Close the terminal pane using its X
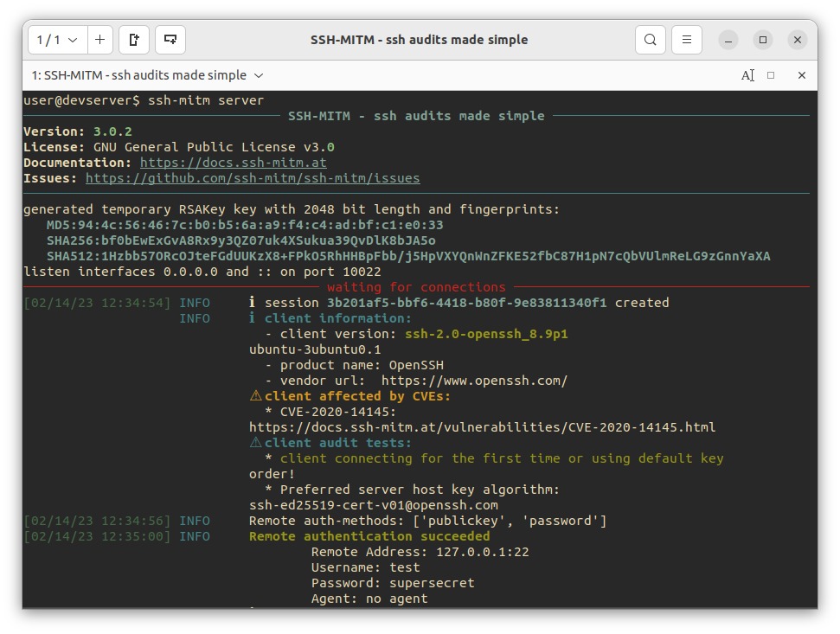The height and width of the screenshot is (634, 840). pyautogui.click(x=802, y=75)
